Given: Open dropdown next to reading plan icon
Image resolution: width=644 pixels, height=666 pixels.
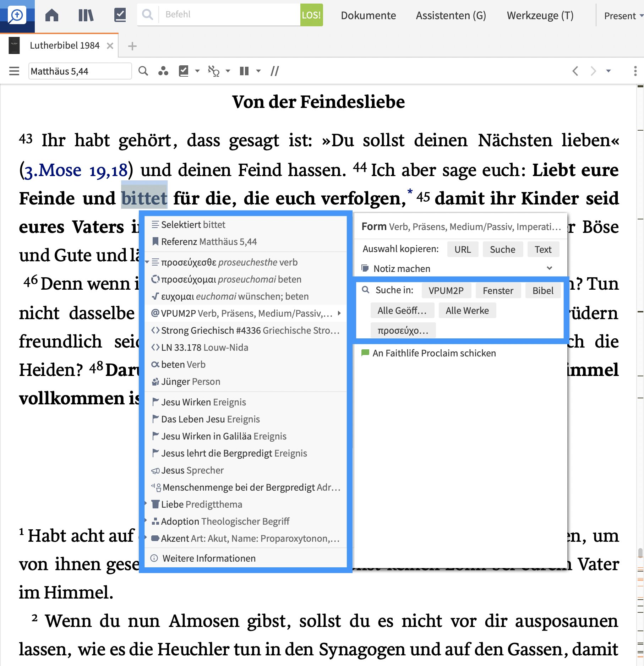Looking at the screenshot, I should click(x=197, y=71).
